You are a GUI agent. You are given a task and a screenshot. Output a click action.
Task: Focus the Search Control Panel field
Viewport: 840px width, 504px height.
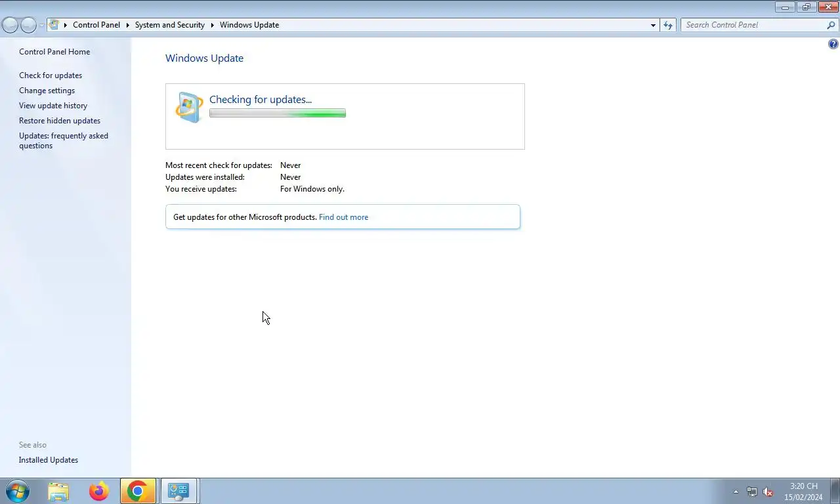[x=753, y=25]
